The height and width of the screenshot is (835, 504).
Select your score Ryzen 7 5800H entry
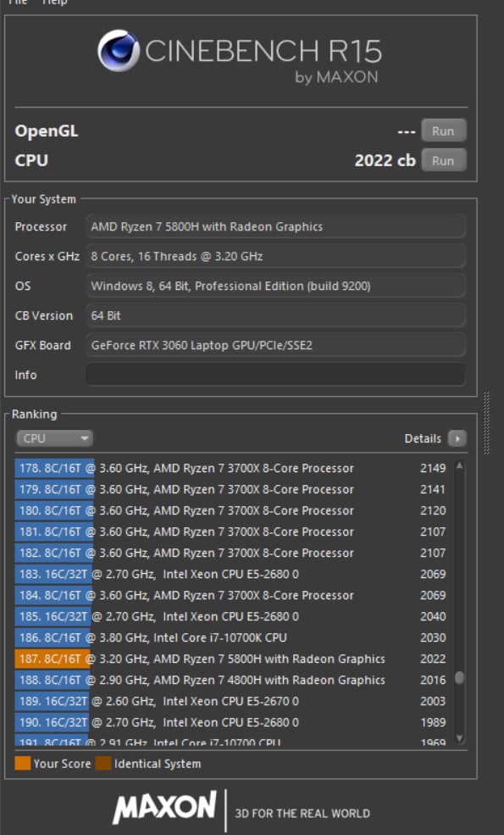[230, 659]
